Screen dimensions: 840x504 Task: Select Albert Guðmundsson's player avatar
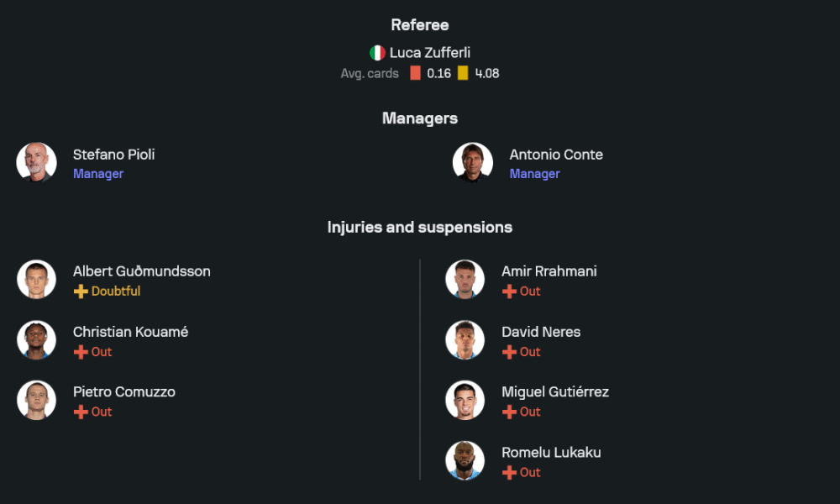(x=36, y=280)
